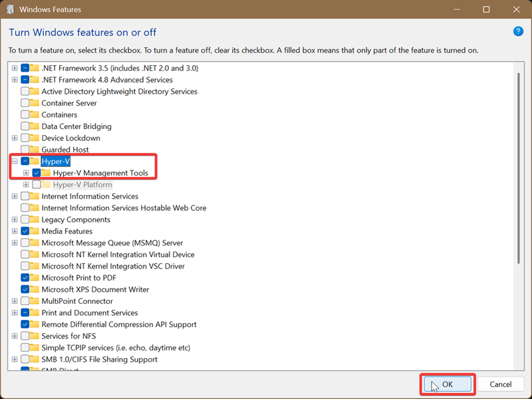Viewport: 532px width, 399px height.
Task: Expand Hyper-V Management Tools node
Action: click(26, 173)
